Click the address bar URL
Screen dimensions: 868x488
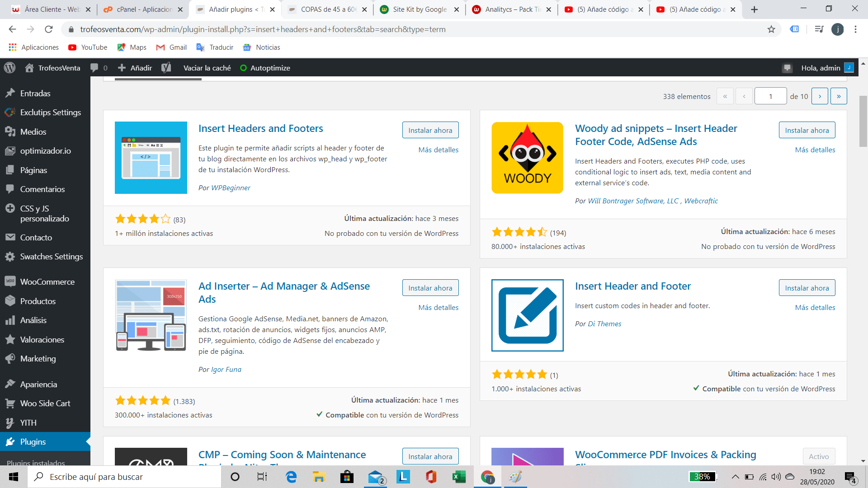pos(263,29)
